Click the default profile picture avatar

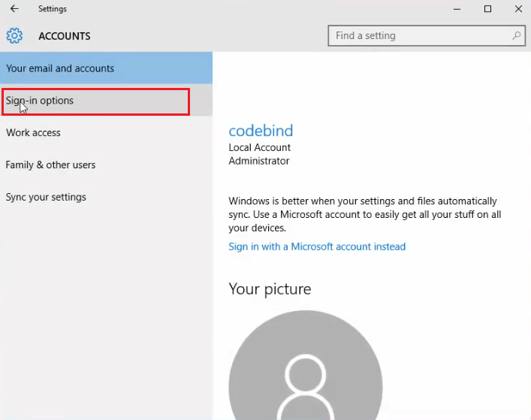pyautogui.click(x=306, y=365)
